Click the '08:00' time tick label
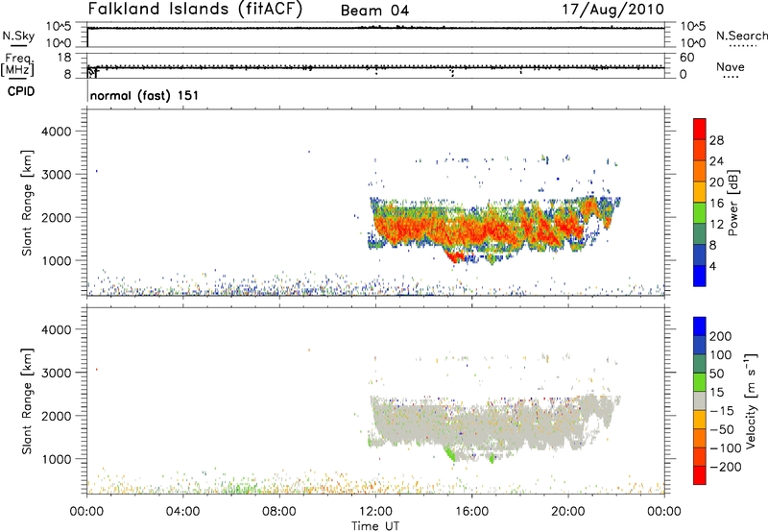 tap(279, 512)
